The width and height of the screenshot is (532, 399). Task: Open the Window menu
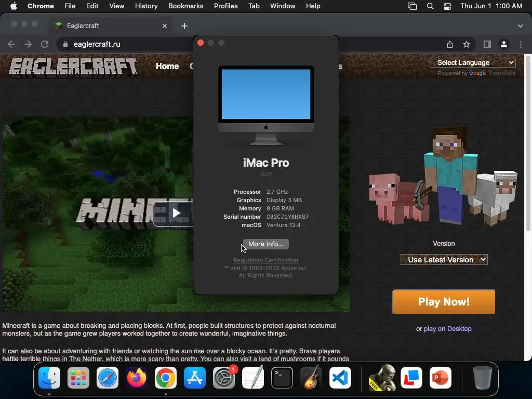(x=283, y=6)
